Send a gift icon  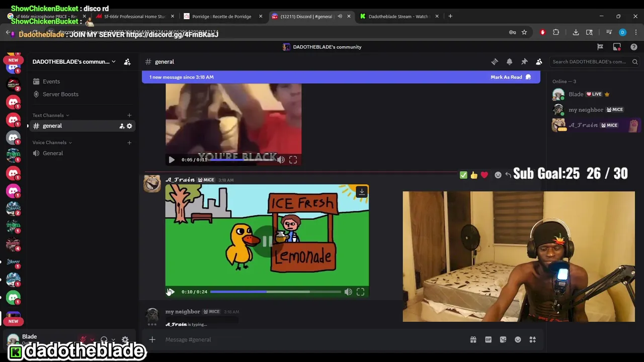click(473, 339)
